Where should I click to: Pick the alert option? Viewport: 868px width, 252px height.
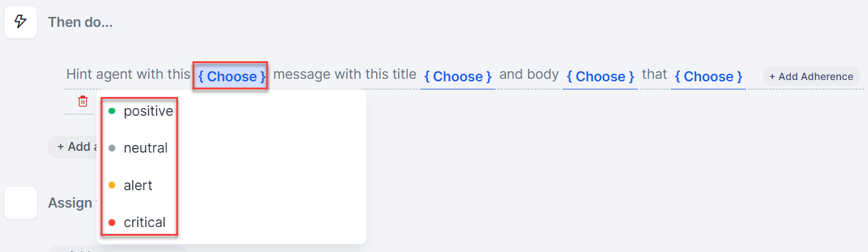138,185
